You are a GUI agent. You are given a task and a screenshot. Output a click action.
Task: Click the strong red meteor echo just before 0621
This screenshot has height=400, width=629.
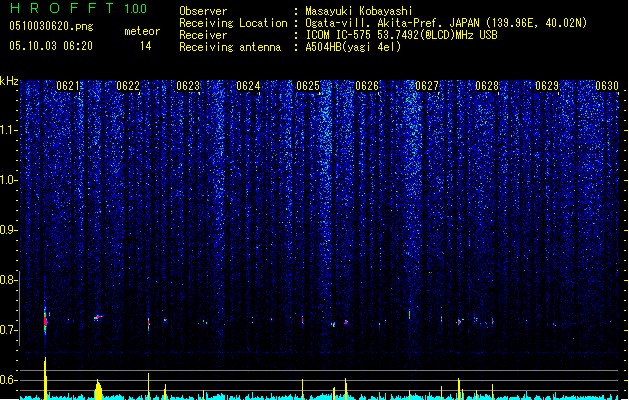tap(45, 321)
